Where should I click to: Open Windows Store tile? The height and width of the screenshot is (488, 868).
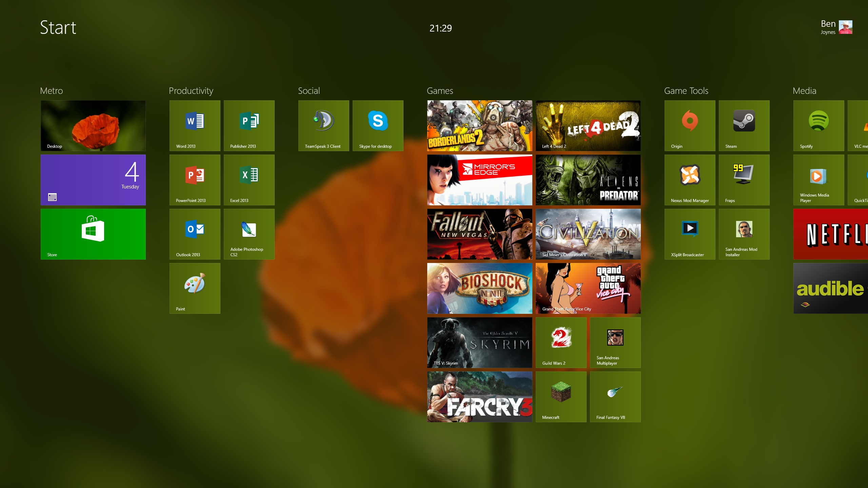tap(93, 234)
